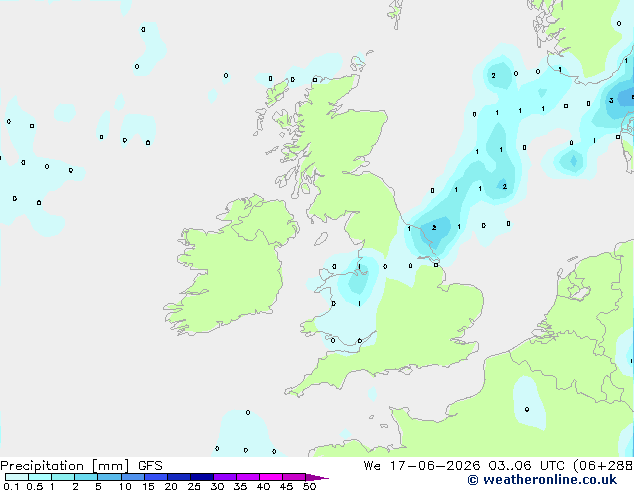Viewport: 634px width, 490px height.
Task: Click the weatheronline.co.uk copyright link
Action: (542, 480)
